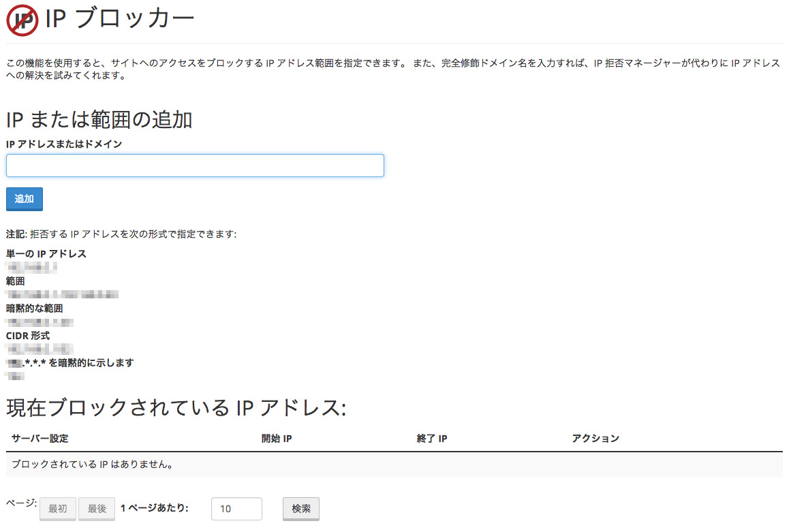Image resolution: width=791 pixels, height=532 pixels.
Task: Select the サーバー設定 column header
Action: click(40, 438)
